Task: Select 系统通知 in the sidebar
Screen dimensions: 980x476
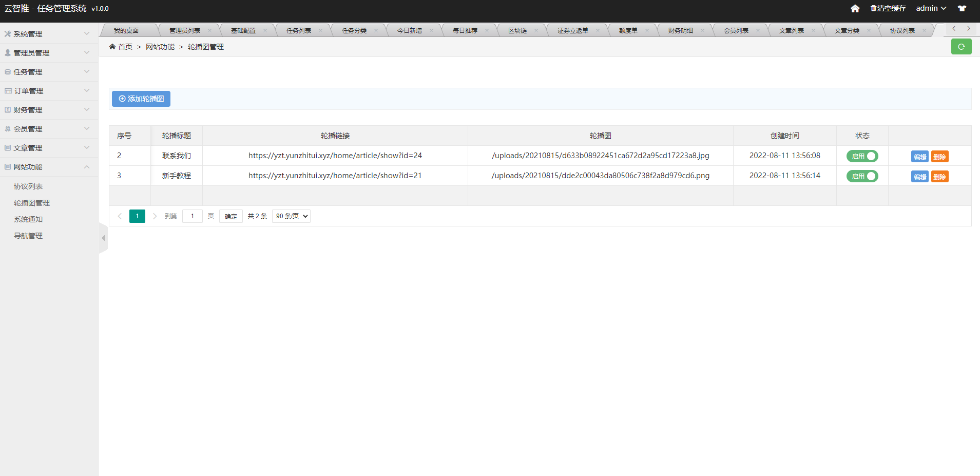Action: (x=28, y=219)
